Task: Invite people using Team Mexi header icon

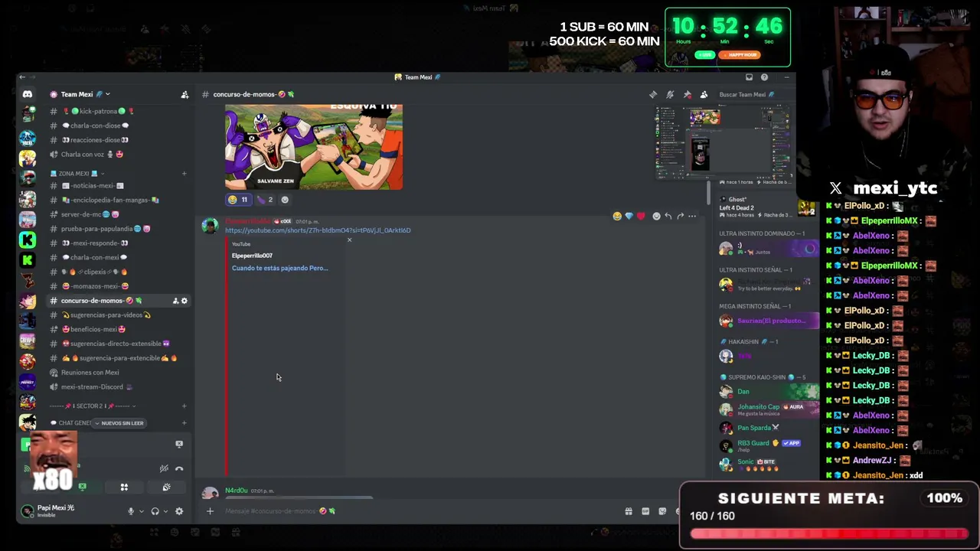Action: (185, 95)
